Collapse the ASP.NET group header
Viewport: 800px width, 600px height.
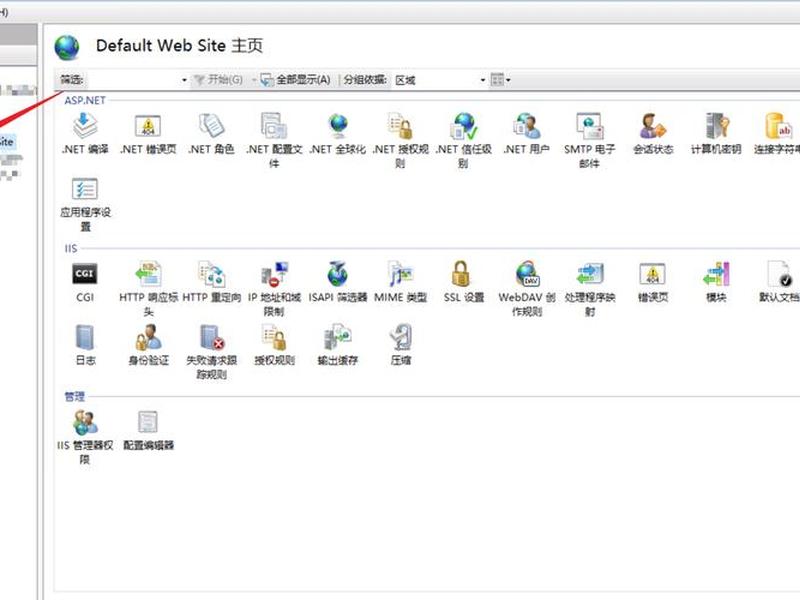pyautogui.click(x=85, y=101)
